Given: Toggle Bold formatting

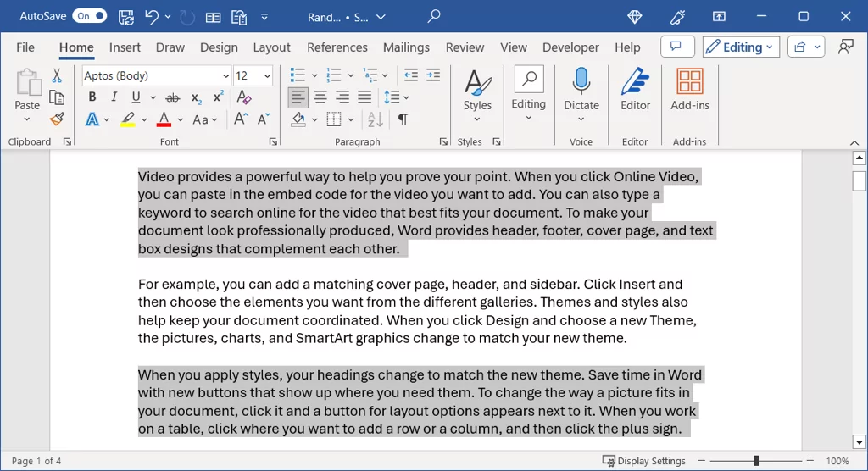Looking at the screenshot, I should click(x=92, y=97).
